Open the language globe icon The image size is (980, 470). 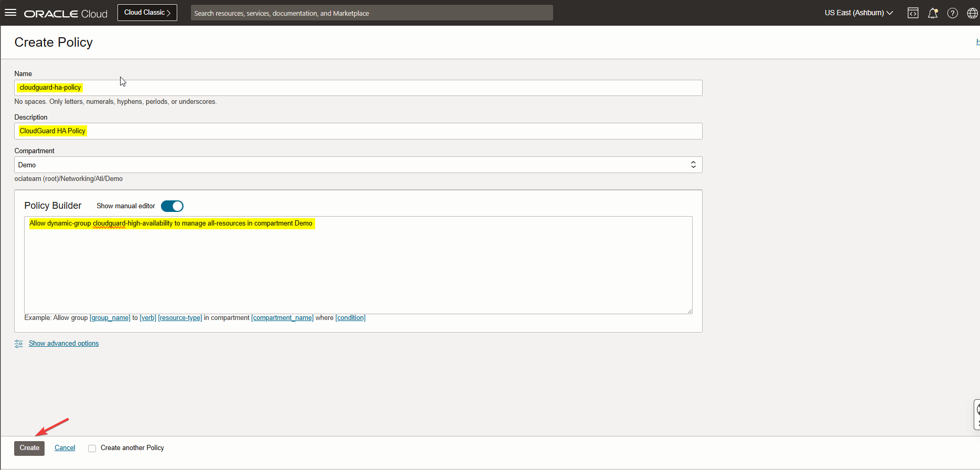pos(972,13)
